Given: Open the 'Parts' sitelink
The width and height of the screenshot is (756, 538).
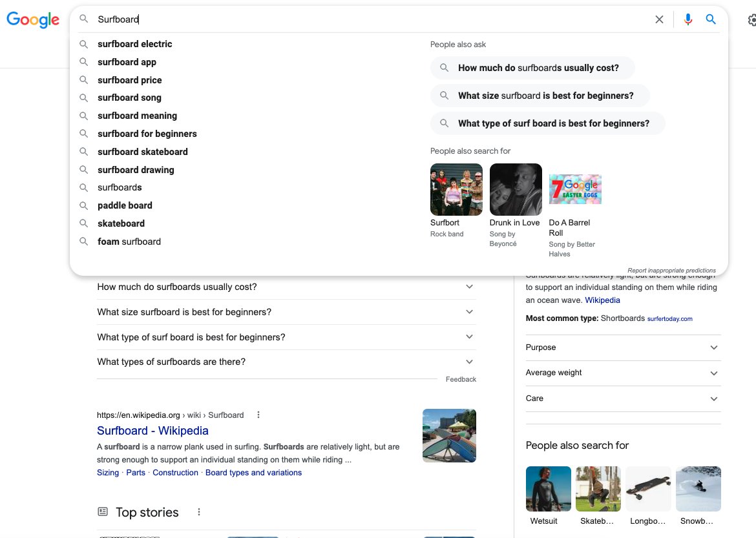Looking at the screenshot, I should pos(136,472).
